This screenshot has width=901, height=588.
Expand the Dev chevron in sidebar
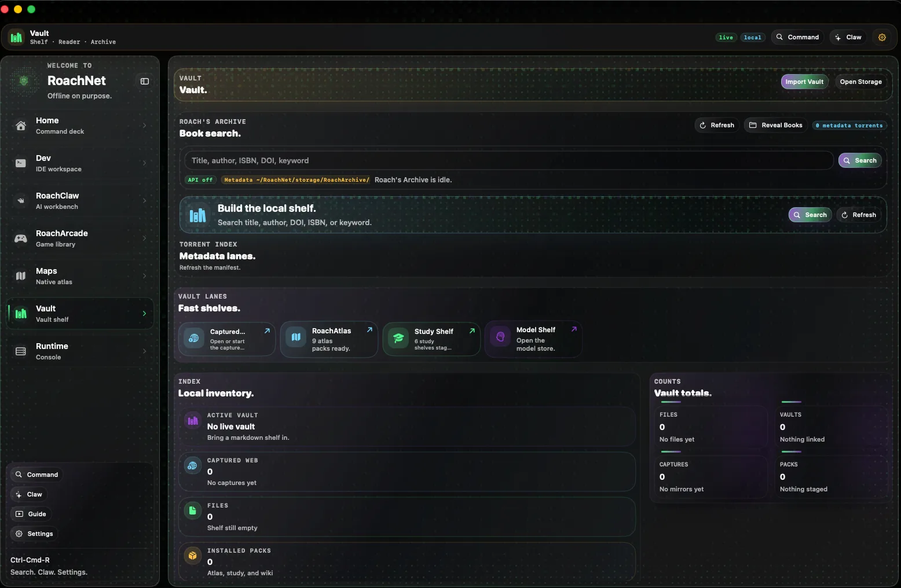(144, 163)
